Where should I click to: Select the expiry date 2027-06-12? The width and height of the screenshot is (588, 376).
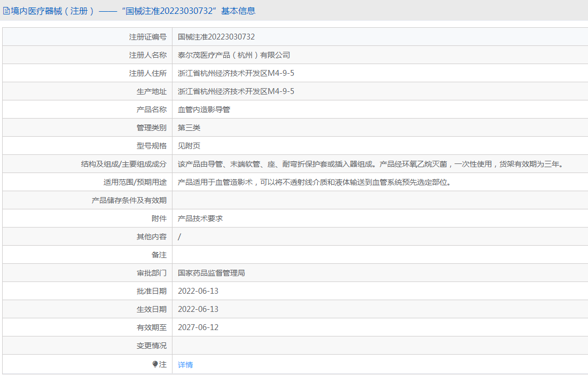point(198,327)
